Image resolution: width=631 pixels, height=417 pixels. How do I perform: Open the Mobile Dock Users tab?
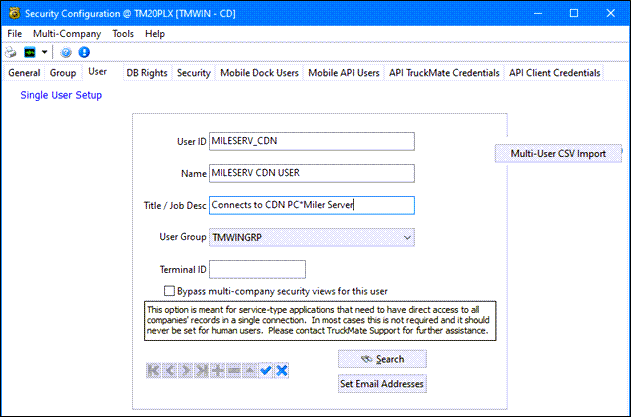260,73
